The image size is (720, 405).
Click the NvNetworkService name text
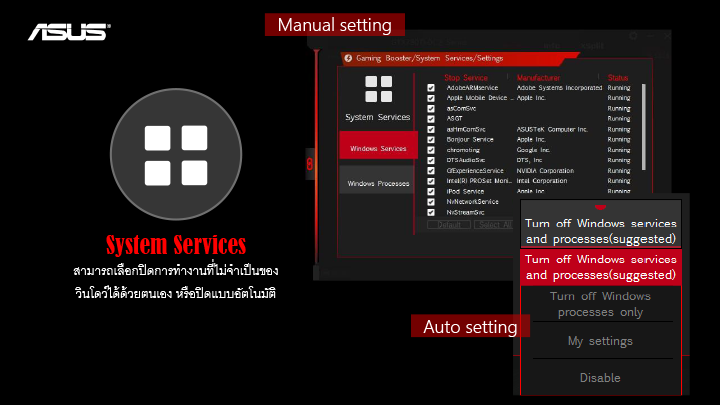coord(472,202)
